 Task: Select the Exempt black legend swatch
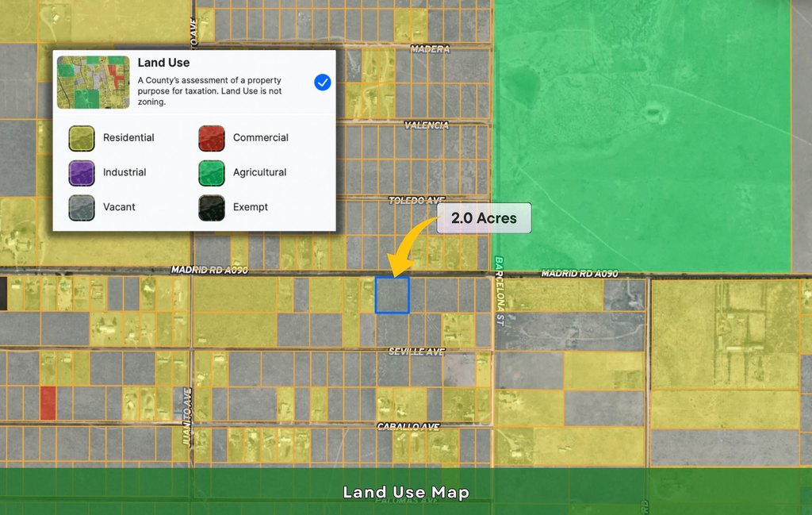coord(211,207)
